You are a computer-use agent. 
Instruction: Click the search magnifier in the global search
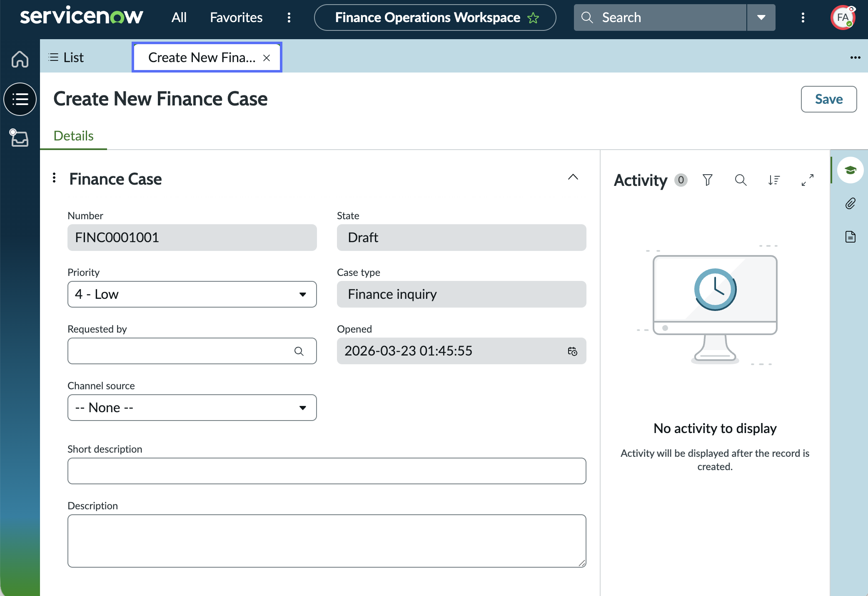click(587, 18)
